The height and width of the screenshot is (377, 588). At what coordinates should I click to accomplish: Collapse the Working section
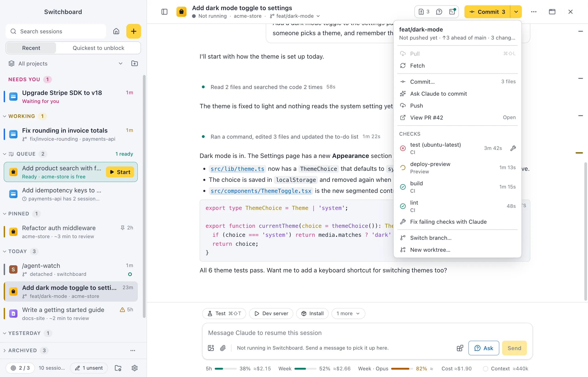[5, 116]
